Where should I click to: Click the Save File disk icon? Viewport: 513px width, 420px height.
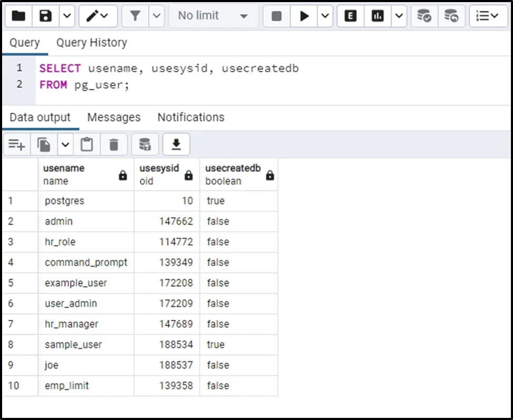[x=46, y=16]
